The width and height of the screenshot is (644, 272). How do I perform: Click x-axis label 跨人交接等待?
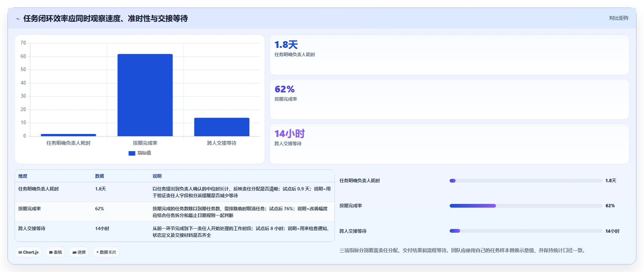[x=222, y=143]
